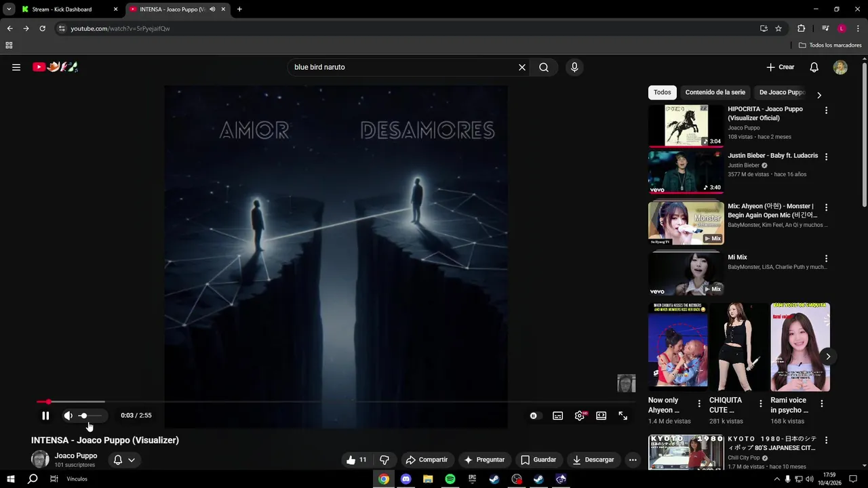Toggle subtitles in video player

pos(557,415)
